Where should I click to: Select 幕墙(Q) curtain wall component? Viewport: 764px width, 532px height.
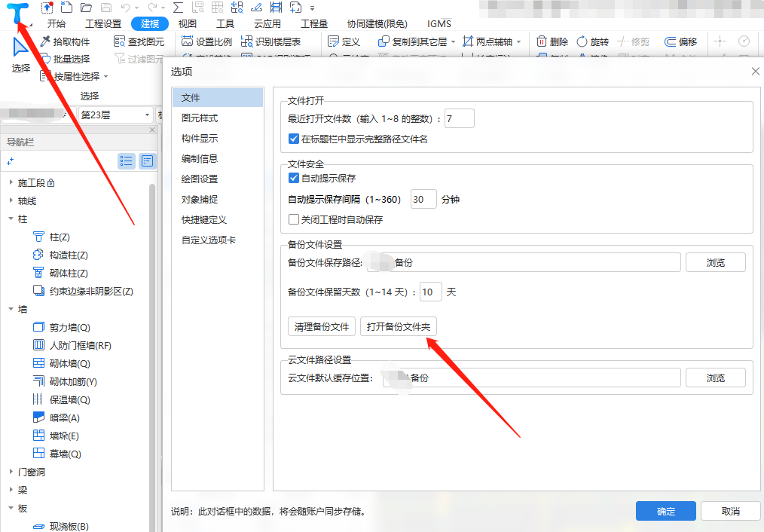tap(57, 454)
